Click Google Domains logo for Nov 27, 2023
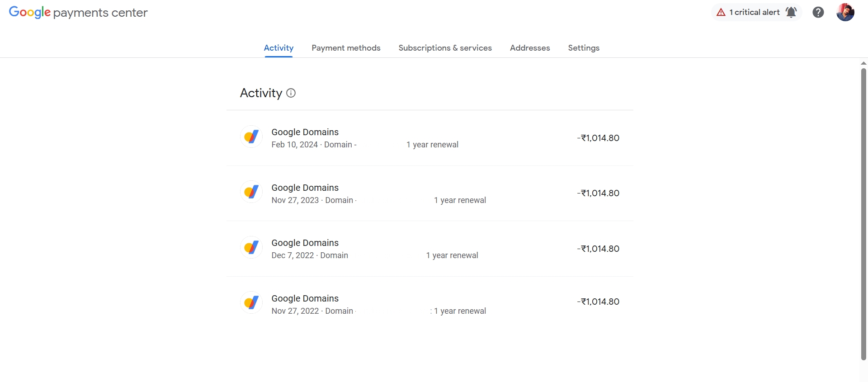 click(x=251, y=192)
